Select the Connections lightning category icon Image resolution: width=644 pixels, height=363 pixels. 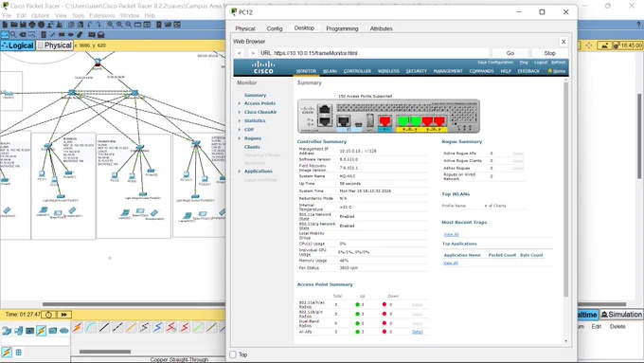coord(41,331)
